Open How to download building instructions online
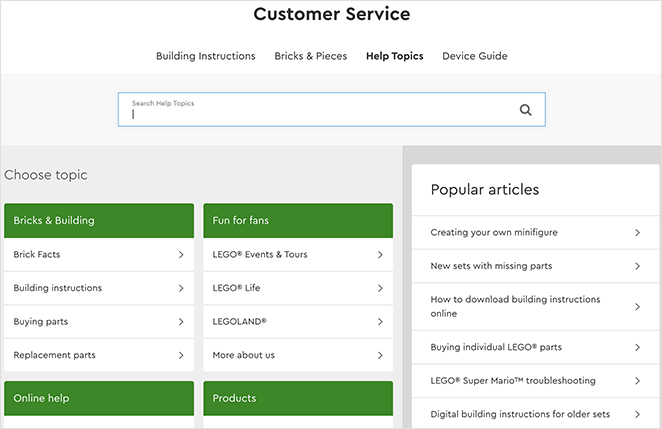Viewport: 662px width, 429px height. (535, 307)
